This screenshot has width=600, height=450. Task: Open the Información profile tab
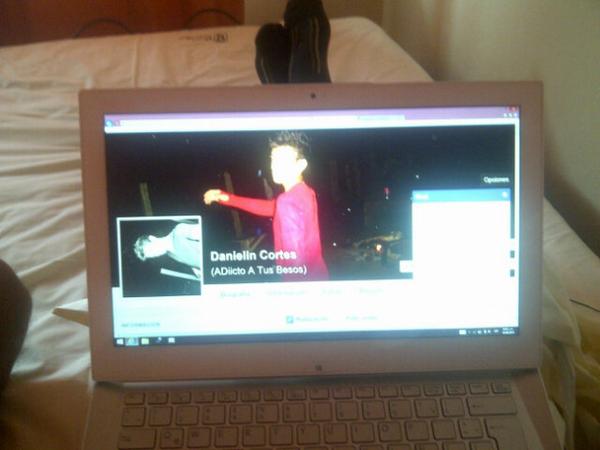point(286,293)
